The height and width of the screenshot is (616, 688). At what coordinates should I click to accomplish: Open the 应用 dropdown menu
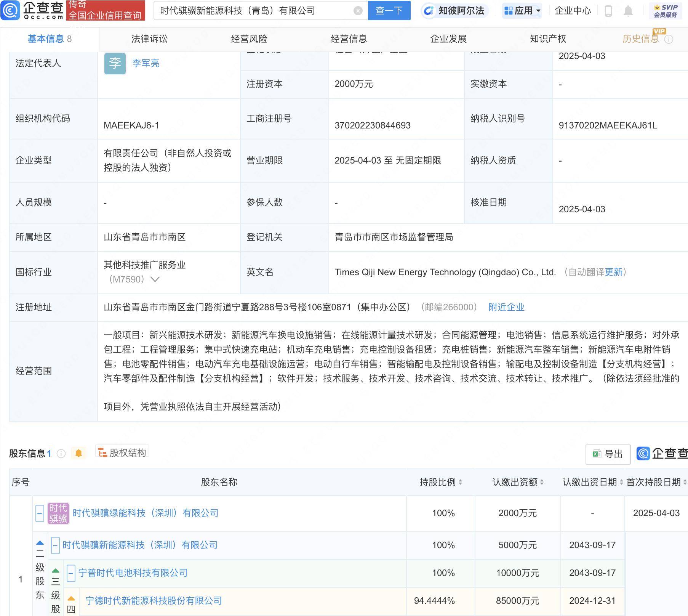coord(521,11)
